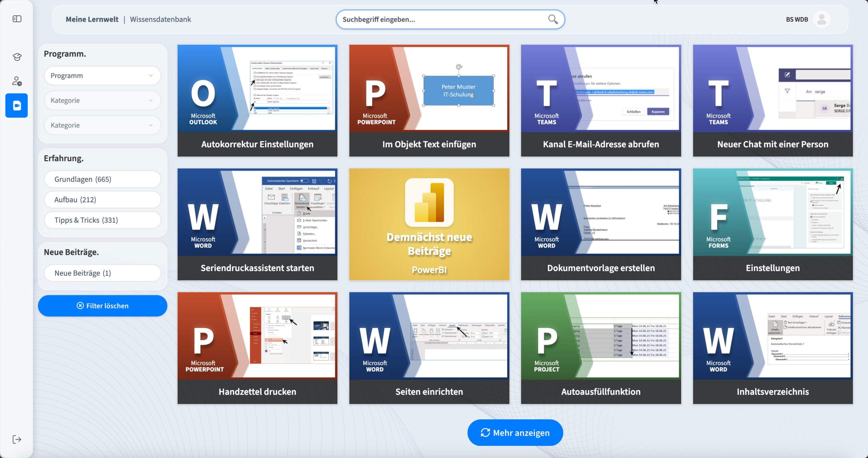Open the user with clock icon

[17, 81]
